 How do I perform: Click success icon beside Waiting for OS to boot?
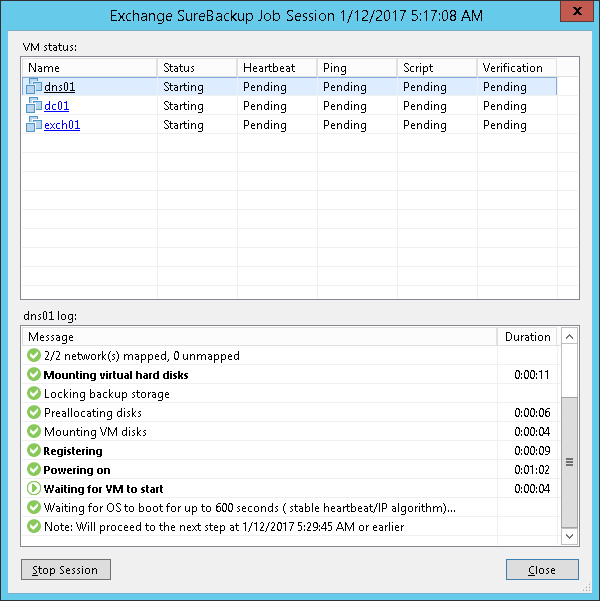34,507
